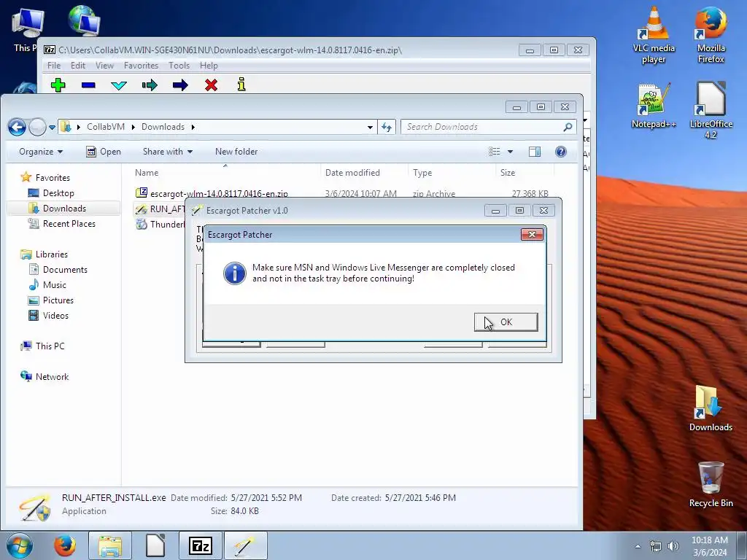747x560 pixels.
Task: Open the File menu in 7-Zip
Action: (x=54, y=65)
